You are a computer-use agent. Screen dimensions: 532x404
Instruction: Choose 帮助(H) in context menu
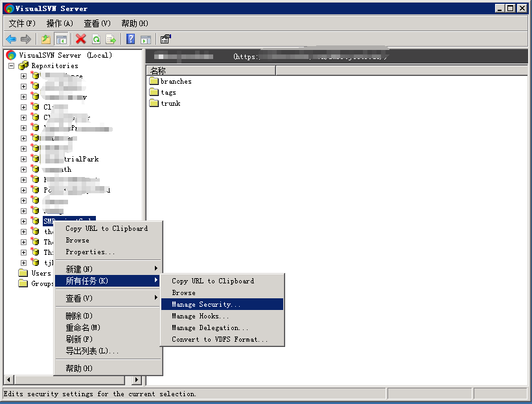(x=106, y=368)
